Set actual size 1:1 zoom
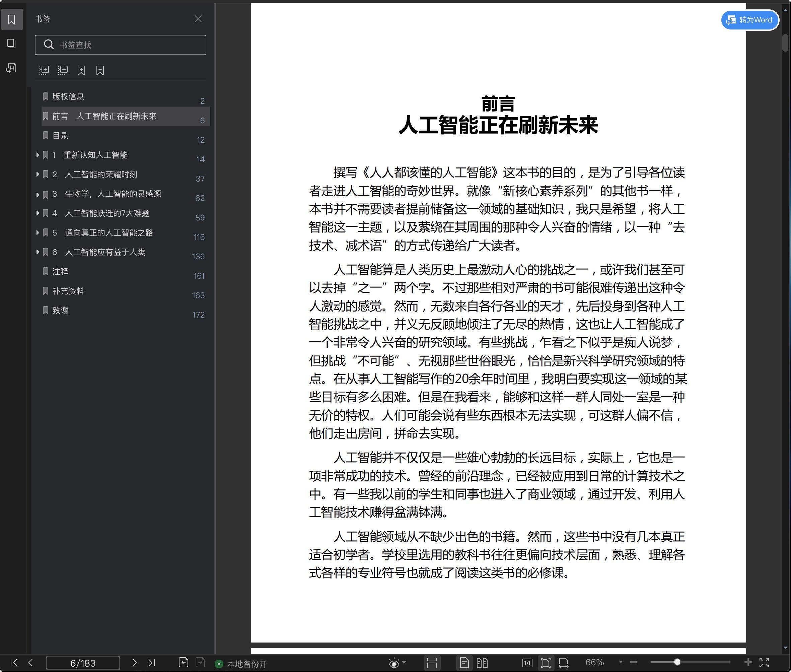Image resolution: width=791 pixels, height=672 pixels. [527, 663]
